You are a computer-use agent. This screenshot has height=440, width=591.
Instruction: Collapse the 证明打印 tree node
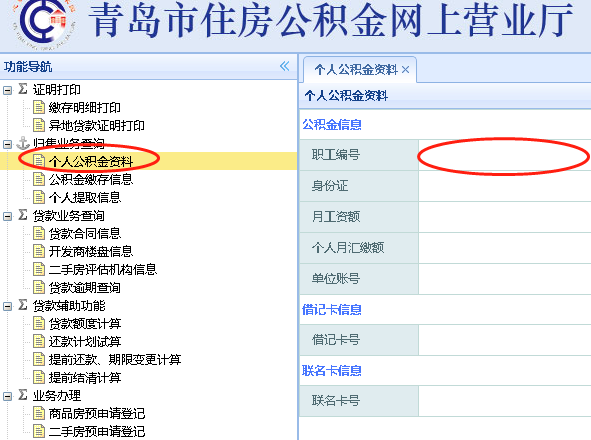click(7, 90)
